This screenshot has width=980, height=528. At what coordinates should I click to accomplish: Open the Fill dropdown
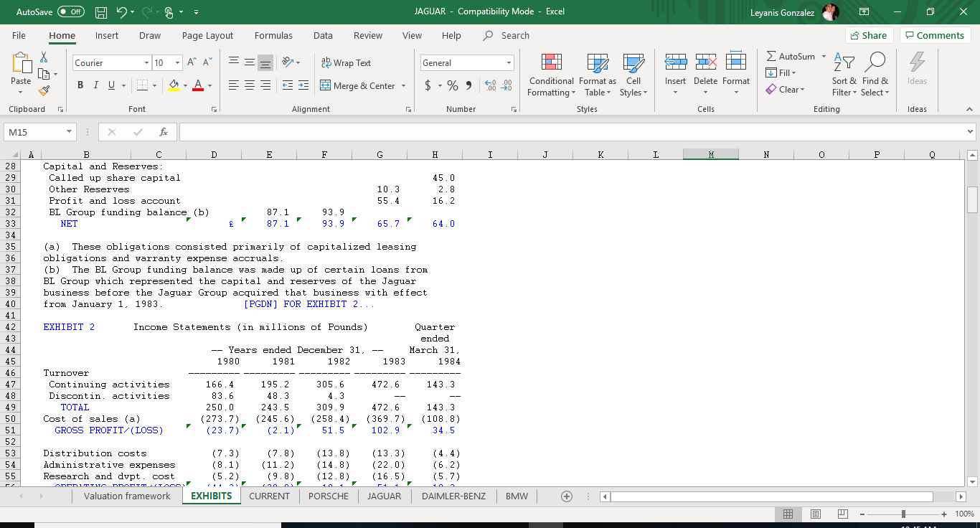point(782,72)
